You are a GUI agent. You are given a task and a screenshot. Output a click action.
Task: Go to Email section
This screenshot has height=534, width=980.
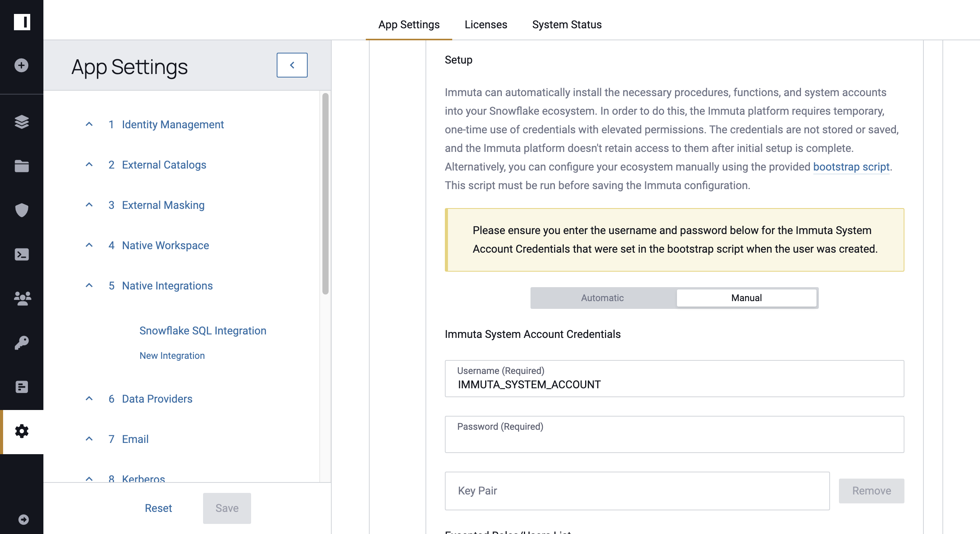pyautogui.click(x=135, y=439)
